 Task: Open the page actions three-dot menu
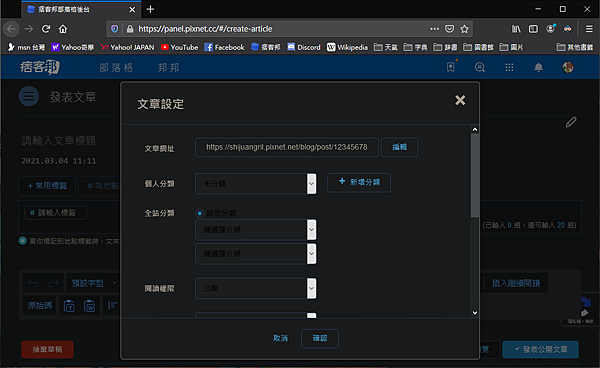click(x=434, y=29)
